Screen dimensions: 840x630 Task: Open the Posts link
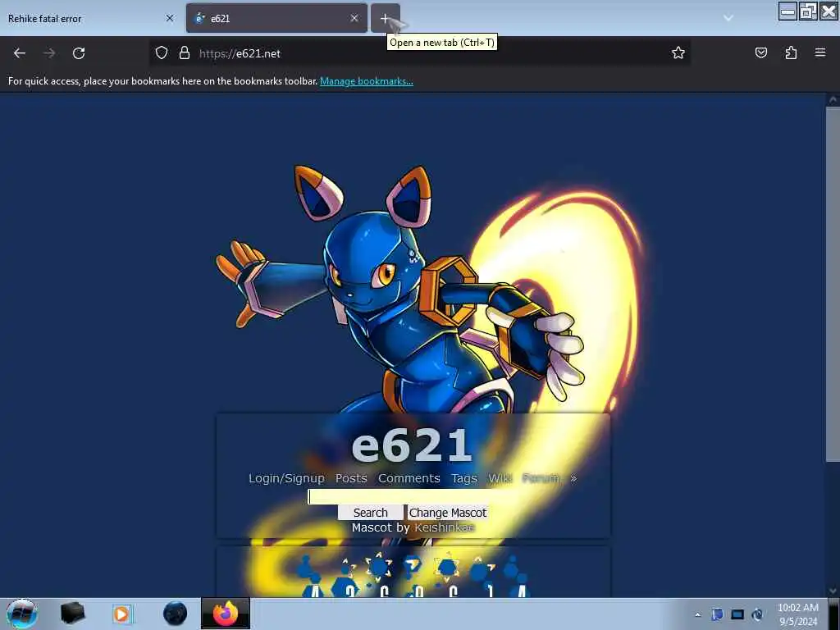coord(351,478)
